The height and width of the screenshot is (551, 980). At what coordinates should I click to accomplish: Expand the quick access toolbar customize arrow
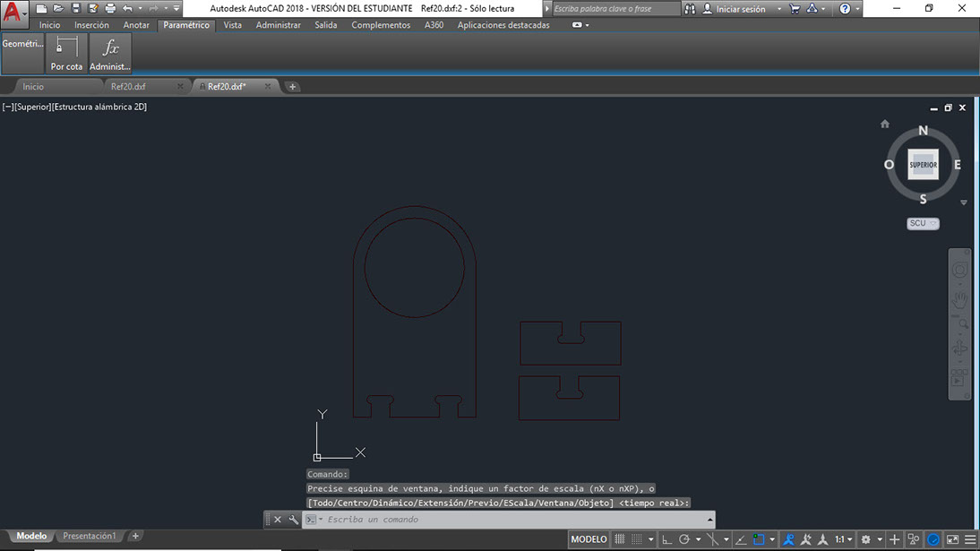(176, 9)
